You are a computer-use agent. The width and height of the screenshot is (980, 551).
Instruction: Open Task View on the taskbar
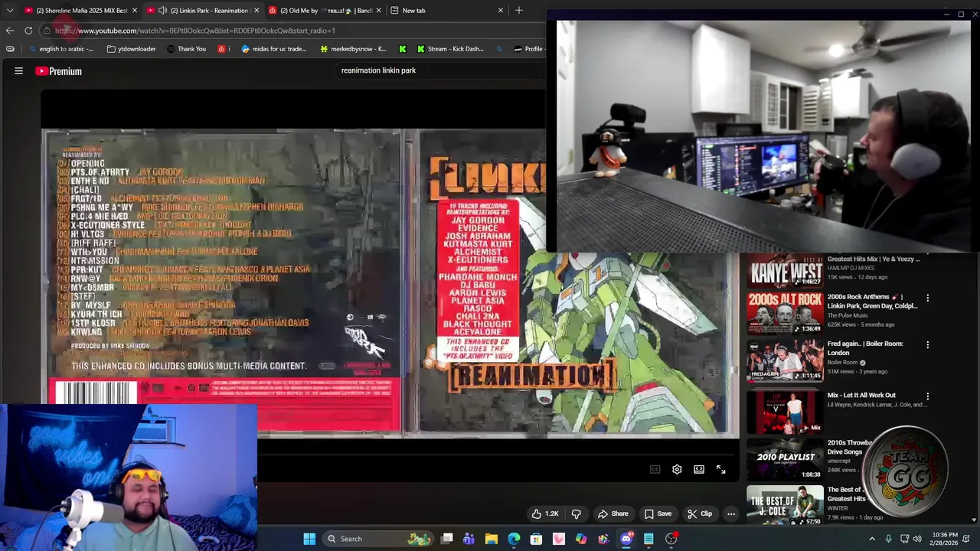(x=447, y=539)
